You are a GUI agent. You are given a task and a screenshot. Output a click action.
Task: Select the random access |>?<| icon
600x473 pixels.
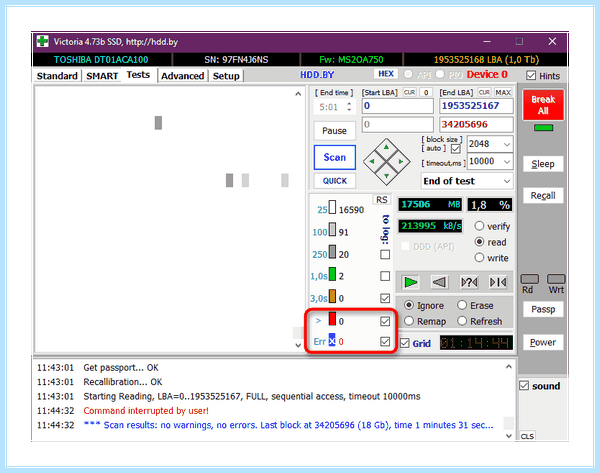pyautogui.click(x=469, y=282)
